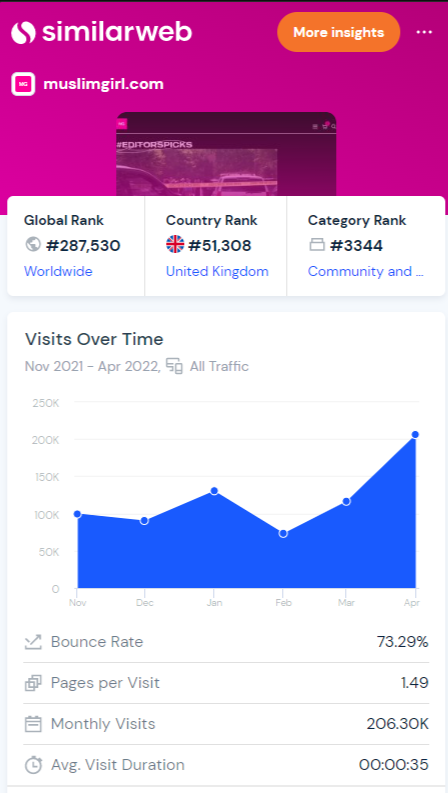Image resolution: width=448 pixels, height=793 pixels.
Task: Click the 100K y-axis label
Action: click(x=46, y=515)
